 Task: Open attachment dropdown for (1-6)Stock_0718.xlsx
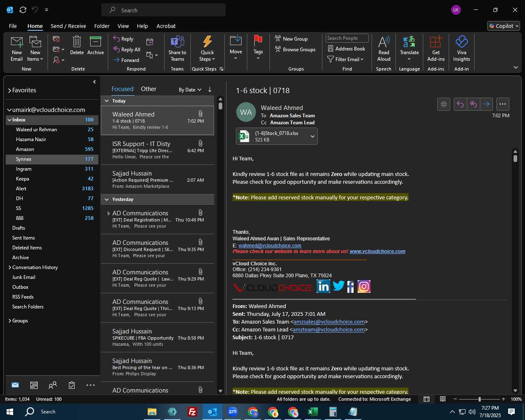(312, 137)
